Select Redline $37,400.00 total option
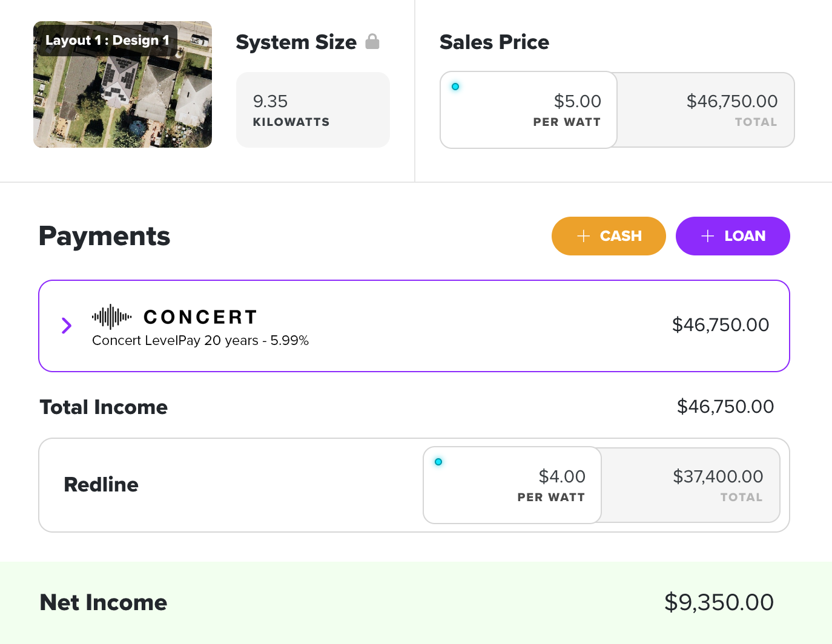 [x=690, y=485]
